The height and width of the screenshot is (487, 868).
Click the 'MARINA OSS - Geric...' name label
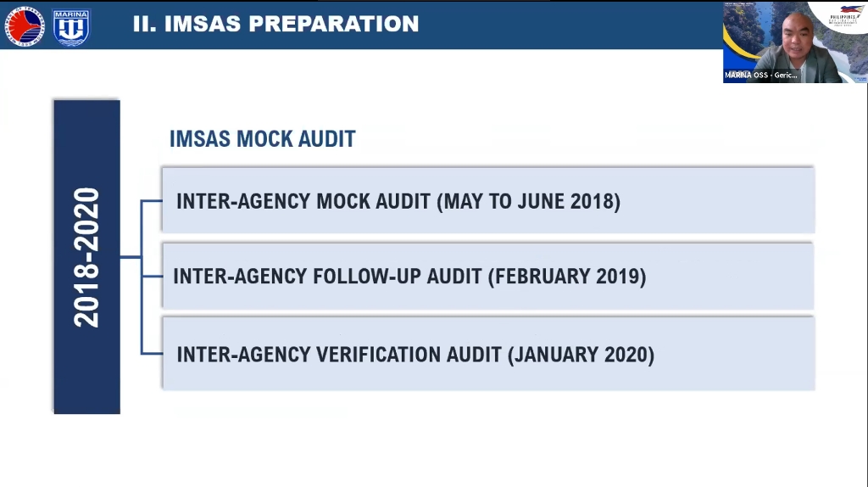click(761, 75)
